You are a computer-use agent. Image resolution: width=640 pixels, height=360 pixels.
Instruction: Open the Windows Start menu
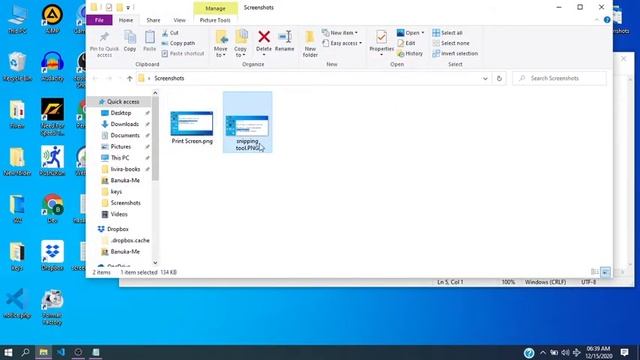click(8, 352)
